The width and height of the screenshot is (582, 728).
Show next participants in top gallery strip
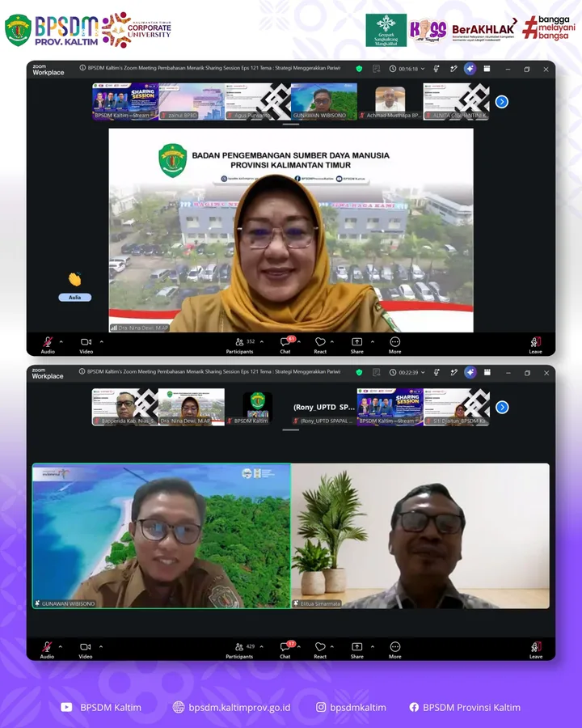502,102
